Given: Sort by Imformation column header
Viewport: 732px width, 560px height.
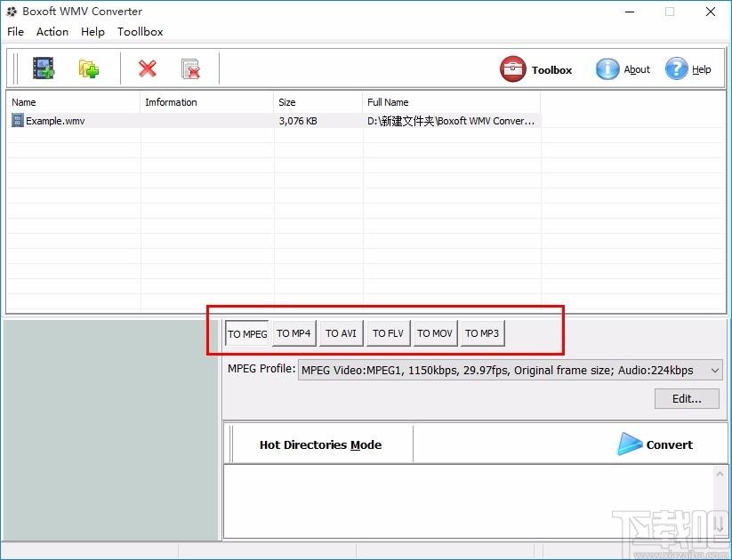Looking at the screenshot, I should point(207,102).
